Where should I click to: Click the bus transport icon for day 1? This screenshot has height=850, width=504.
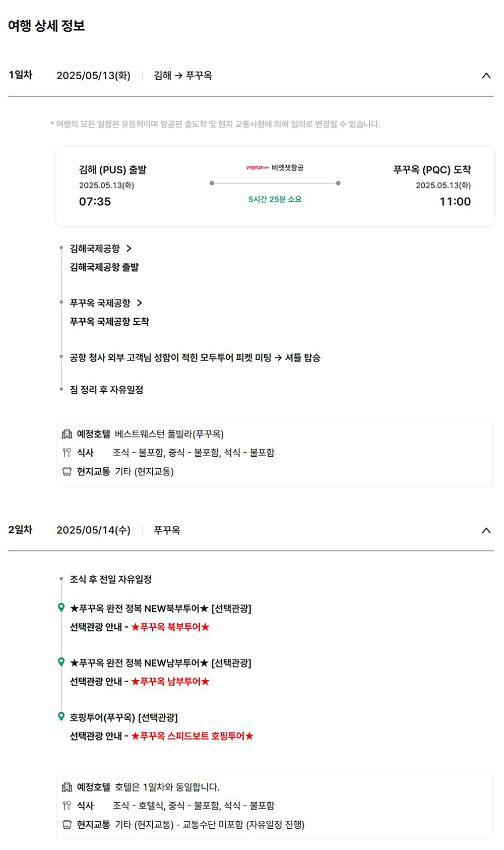point(67,471)
